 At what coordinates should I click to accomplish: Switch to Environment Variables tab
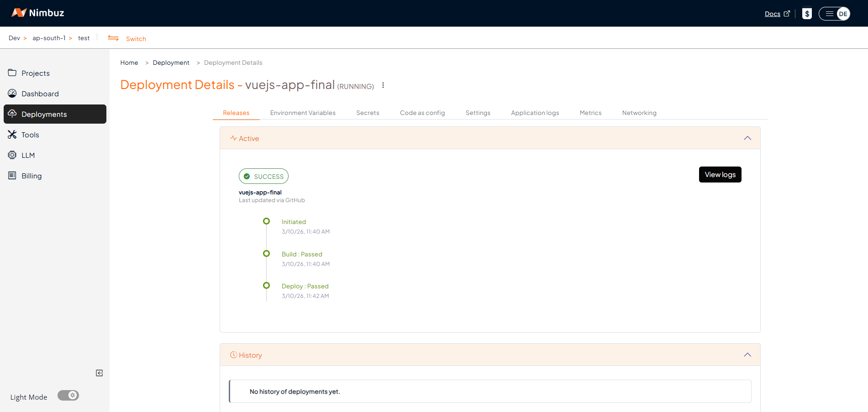(303, 113)
